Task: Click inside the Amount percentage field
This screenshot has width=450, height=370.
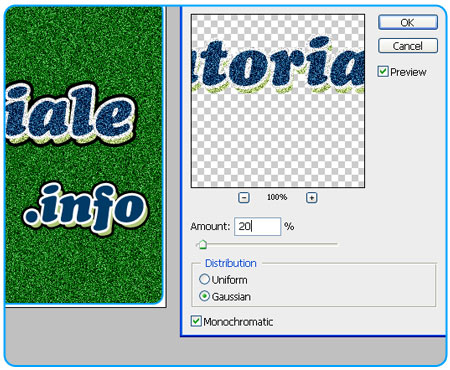Action: pos(257,227)
